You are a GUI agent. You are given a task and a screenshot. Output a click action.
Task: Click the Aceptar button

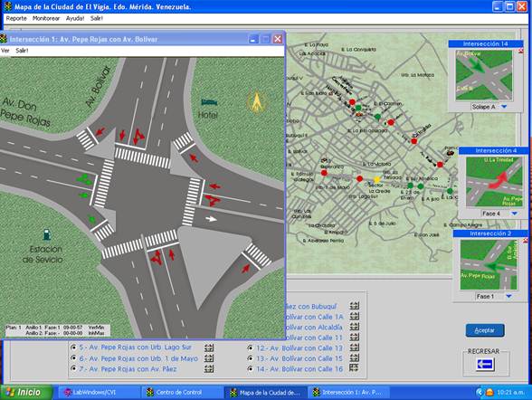[x=485, y=330]
